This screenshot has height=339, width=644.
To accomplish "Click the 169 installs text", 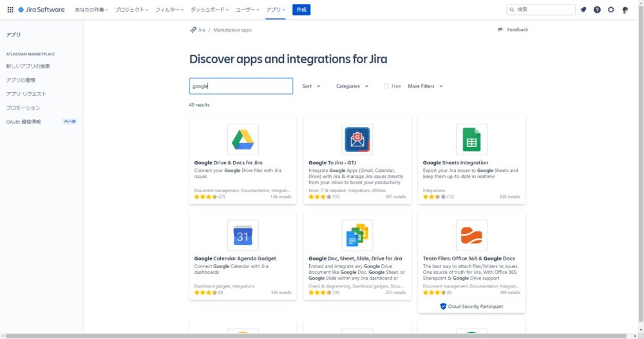I will 509,293.
